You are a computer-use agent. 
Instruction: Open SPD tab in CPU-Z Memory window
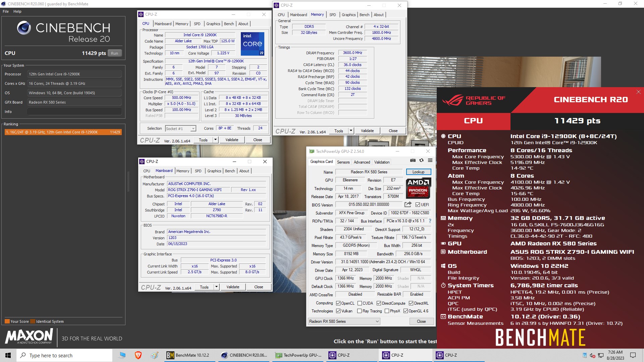pos(332,15)
